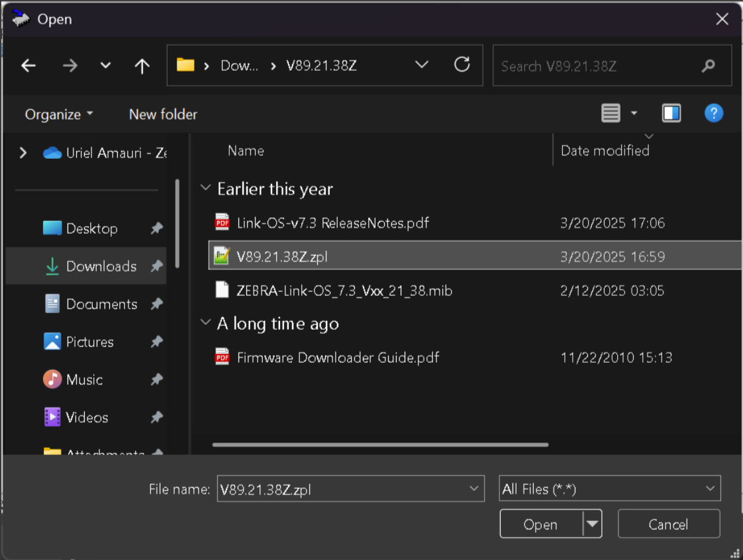Refresh the V89.21.38Z folder view
Viewport: 743px width, 560px height.
pyautogui.click(x=462, y=64)
